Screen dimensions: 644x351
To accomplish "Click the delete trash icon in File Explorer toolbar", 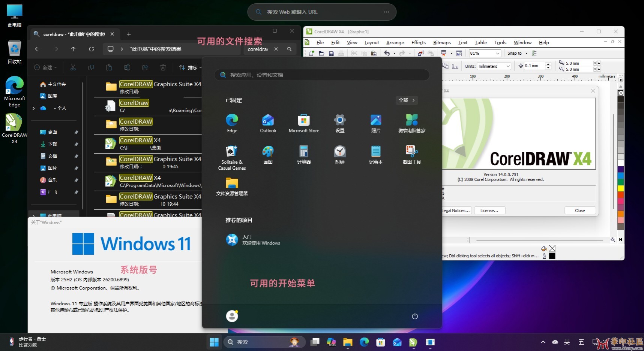I will pyautogui.click(x=163, y=67).
